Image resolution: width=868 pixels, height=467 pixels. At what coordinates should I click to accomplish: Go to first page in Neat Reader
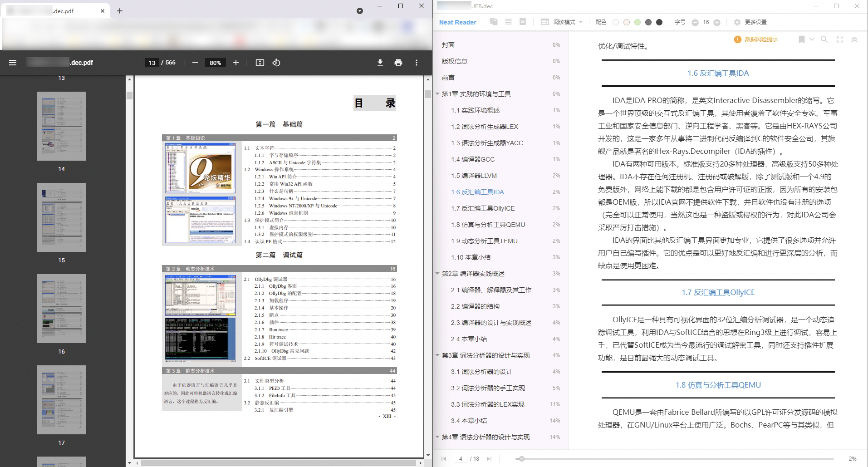[x=444, y=459]
